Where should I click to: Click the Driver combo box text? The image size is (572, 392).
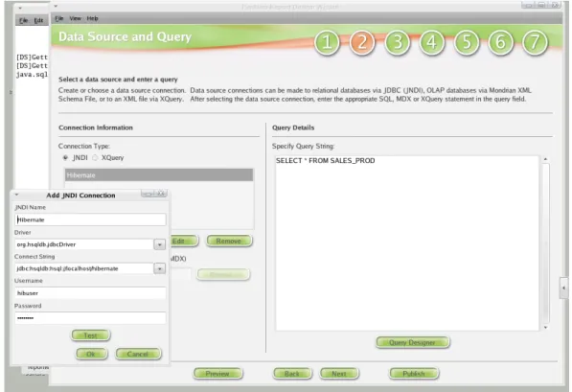coord(84,244)
